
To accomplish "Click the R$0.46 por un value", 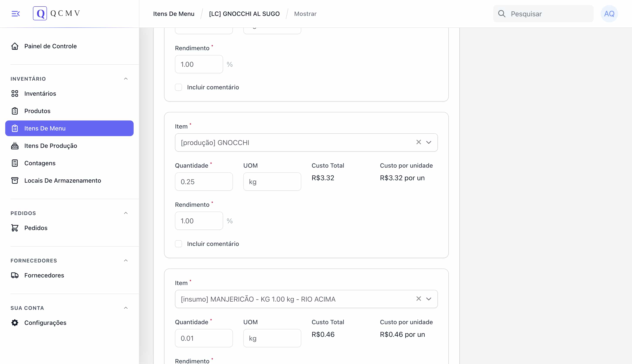I will [x=402, y=334].
